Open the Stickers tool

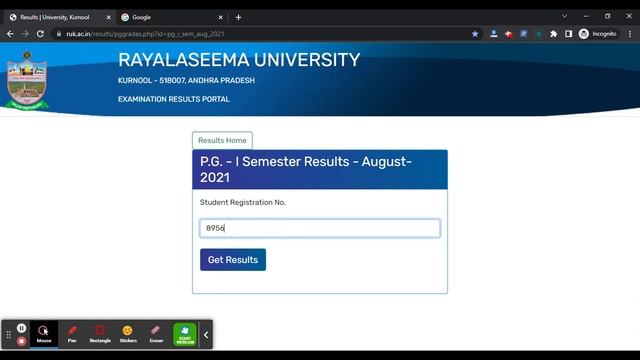point(128,334)
